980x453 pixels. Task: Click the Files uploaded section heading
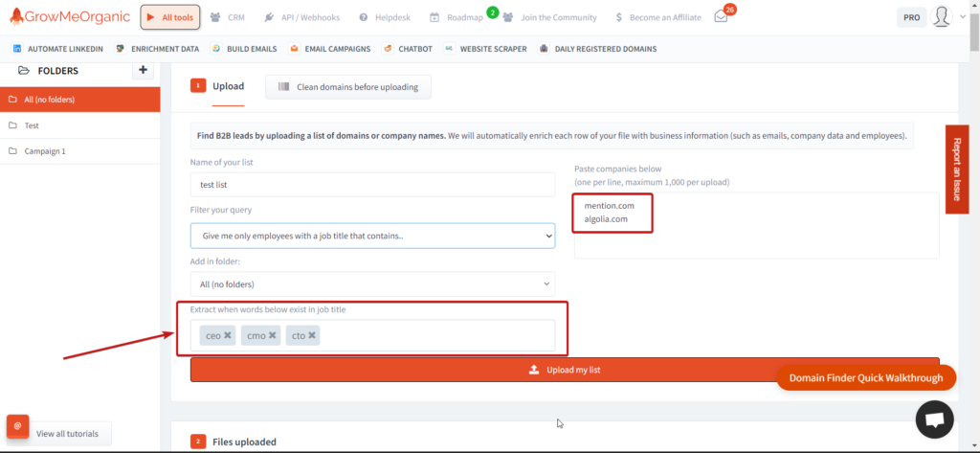coord(244,442)
